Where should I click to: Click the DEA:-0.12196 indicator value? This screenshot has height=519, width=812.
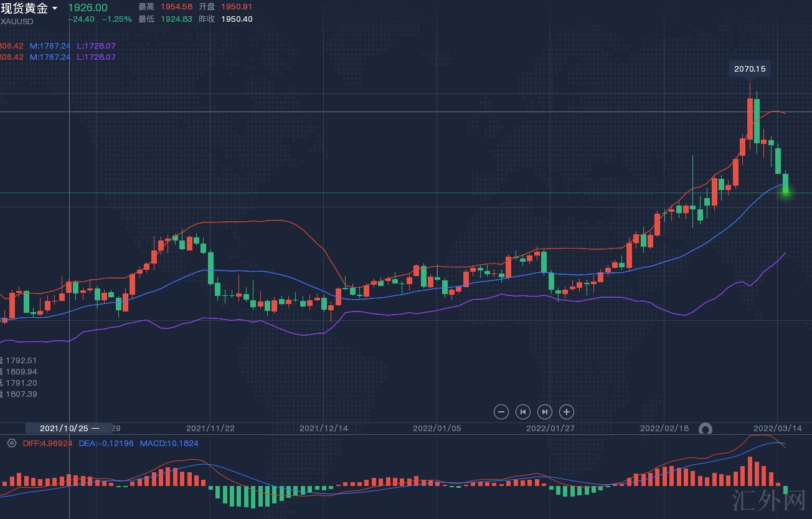[x=106, y=444]
